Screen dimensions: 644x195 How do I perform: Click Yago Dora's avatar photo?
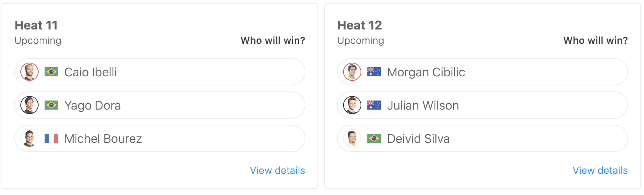(29, 105)
